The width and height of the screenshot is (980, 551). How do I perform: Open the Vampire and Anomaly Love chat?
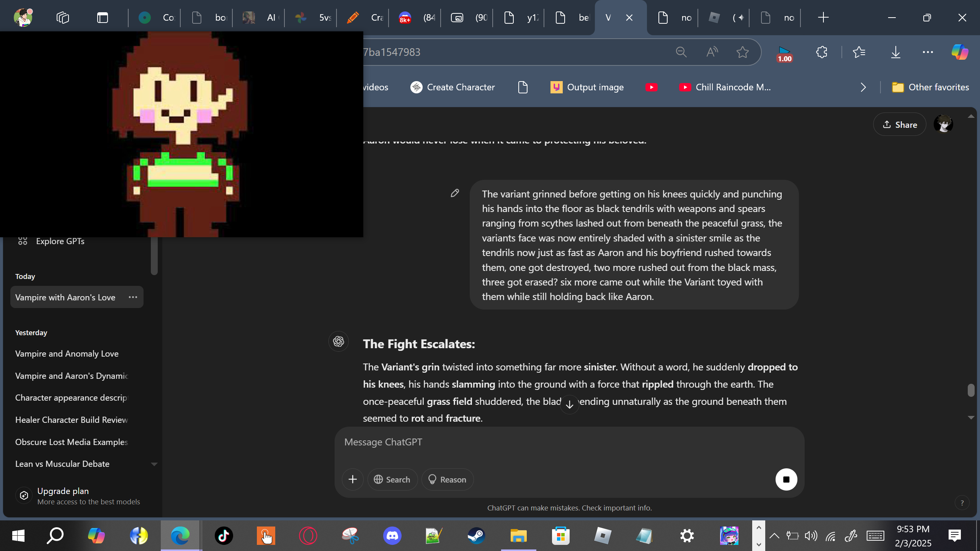coord(77,354)
